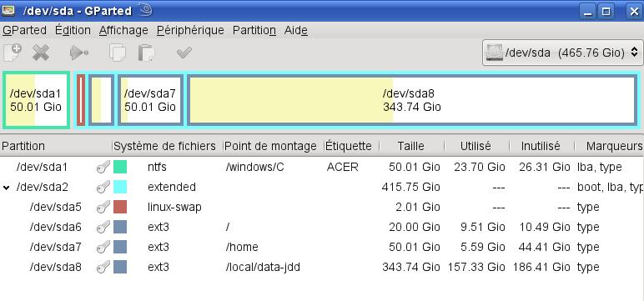The image size is (644, 301).
Task: Click the red linux-swap color swatch
Action: tap(120, 207)
